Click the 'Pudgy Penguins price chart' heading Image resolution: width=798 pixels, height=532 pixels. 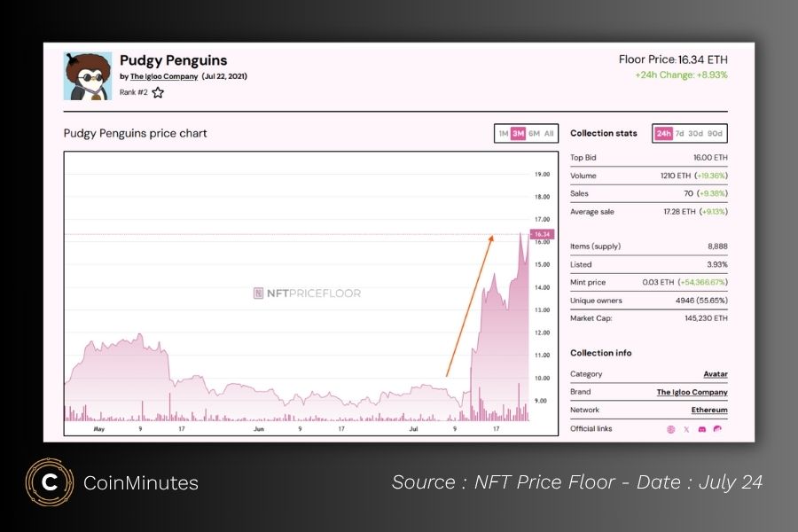click(x=136, y=133)
